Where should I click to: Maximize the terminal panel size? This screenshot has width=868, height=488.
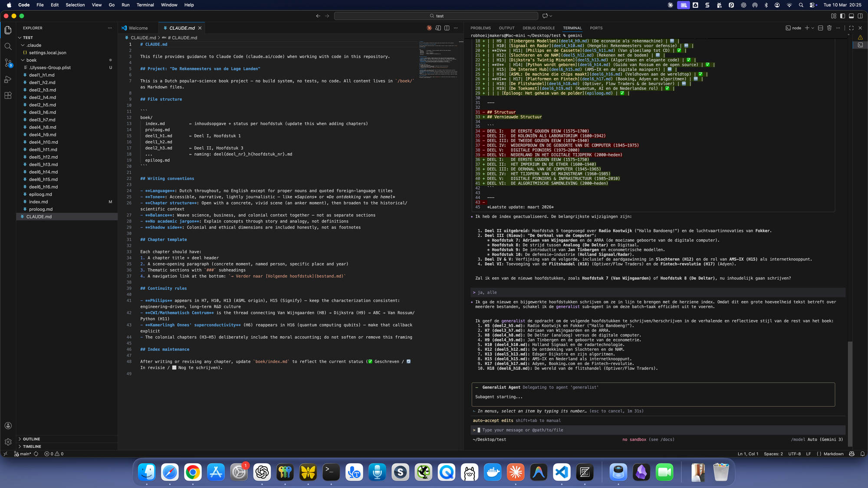[851, 28]
